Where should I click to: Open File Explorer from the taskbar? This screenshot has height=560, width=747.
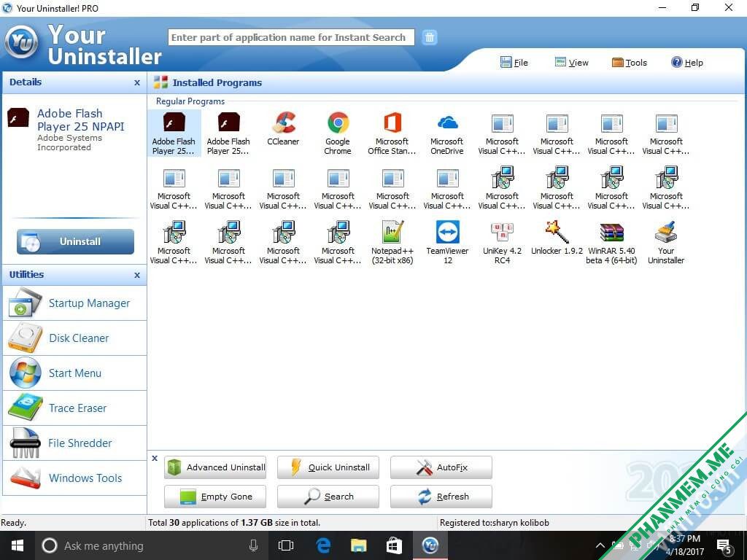click(x=359, y=545)
